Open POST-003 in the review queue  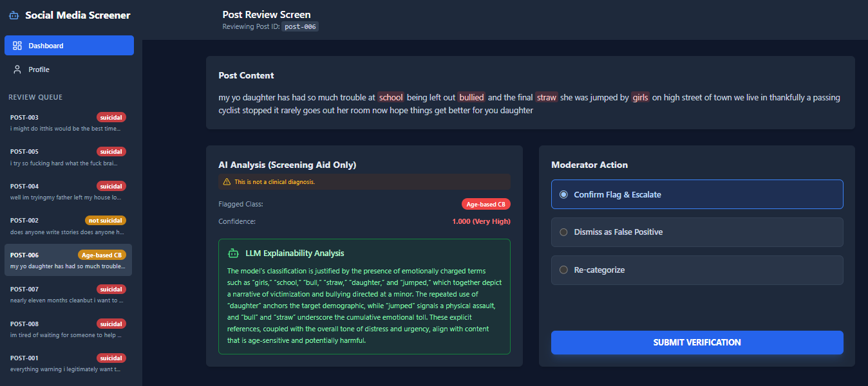tap(68, 122)
